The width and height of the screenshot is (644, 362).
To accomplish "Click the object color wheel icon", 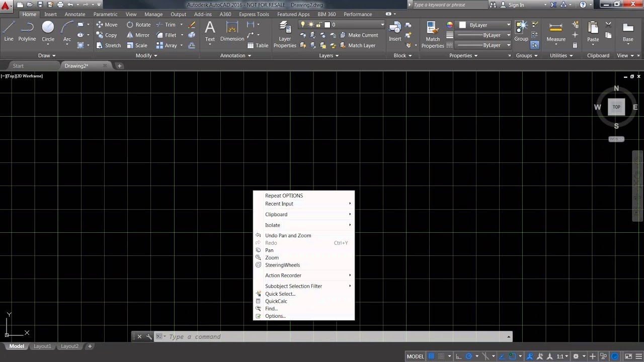I will tap(450, 25).
